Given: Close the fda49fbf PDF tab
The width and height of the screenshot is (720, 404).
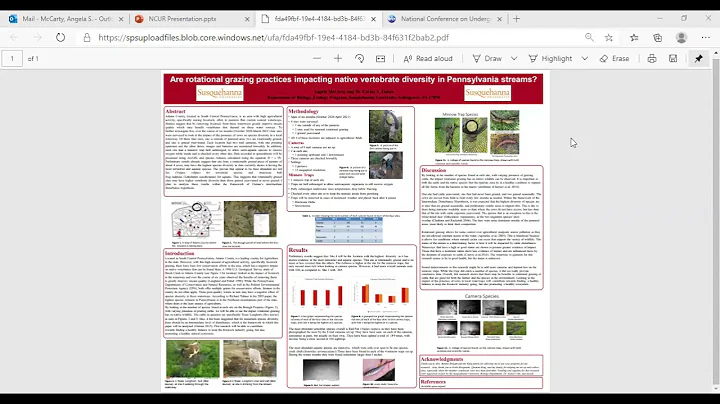Looking at the screenshot, I should pos(373,19).
